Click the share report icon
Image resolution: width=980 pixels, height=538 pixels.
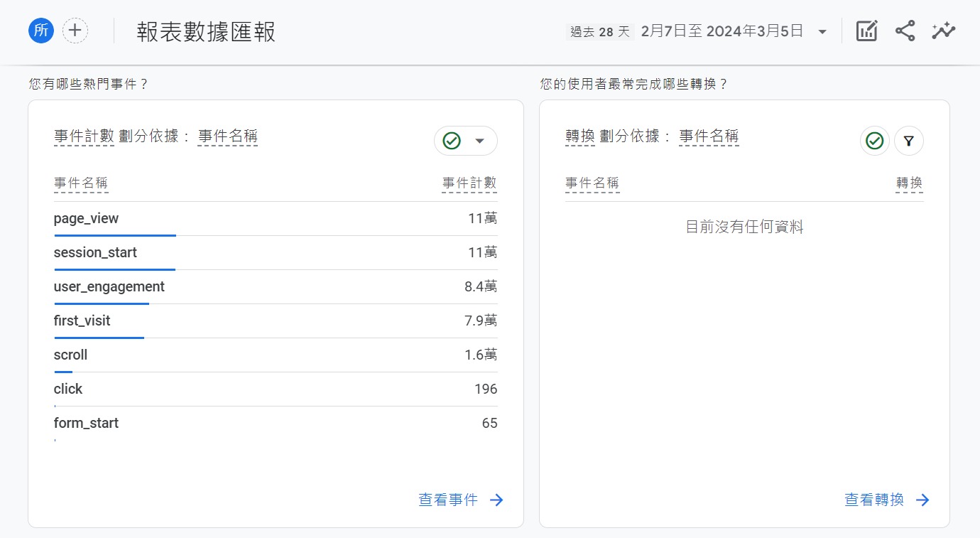[x=905, y=31]
